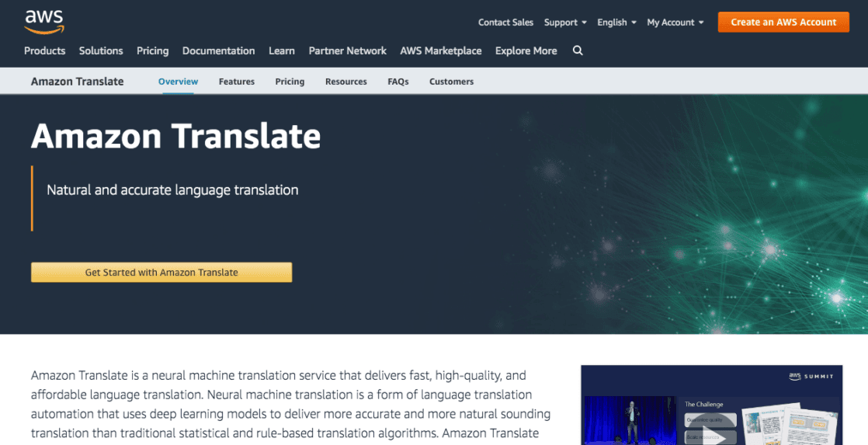This screenshot has height=445, width=868.
Task: Open the Learn menu
Action: tap(282, 50)
